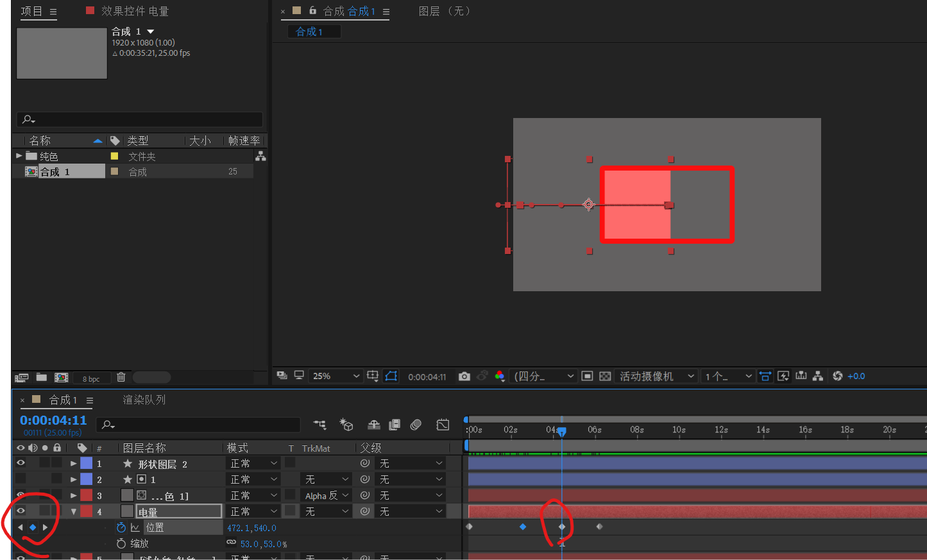Image resolution: width=927 pixels, height=560 pixels.
Task: Open the 25% magnification dropdown
Action: click(336, 376)
